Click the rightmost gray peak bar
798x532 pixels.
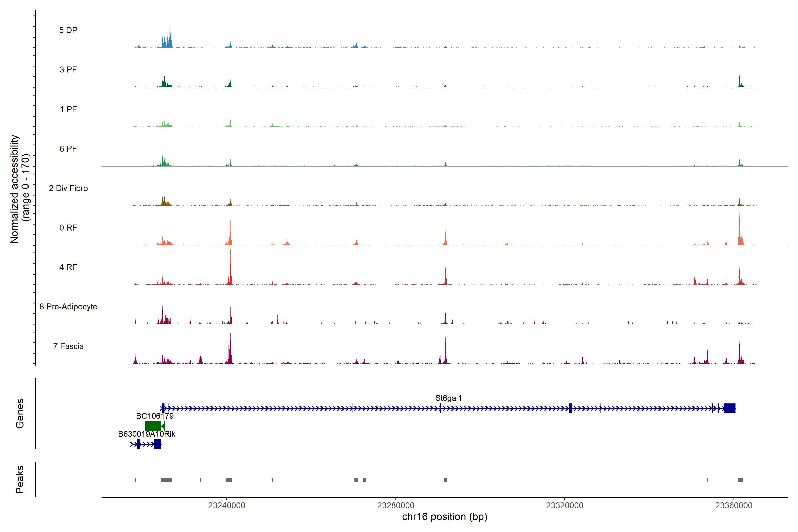740,480
